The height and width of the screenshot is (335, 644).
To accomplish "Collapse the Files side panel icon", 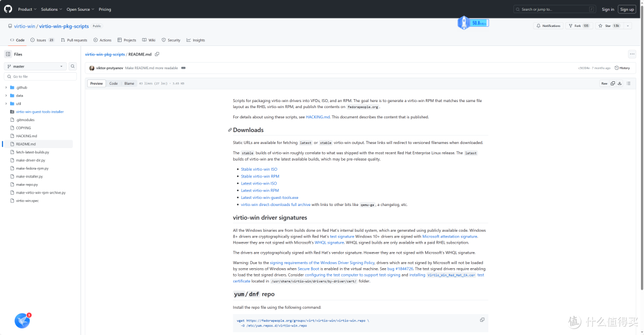I will 8,54.
